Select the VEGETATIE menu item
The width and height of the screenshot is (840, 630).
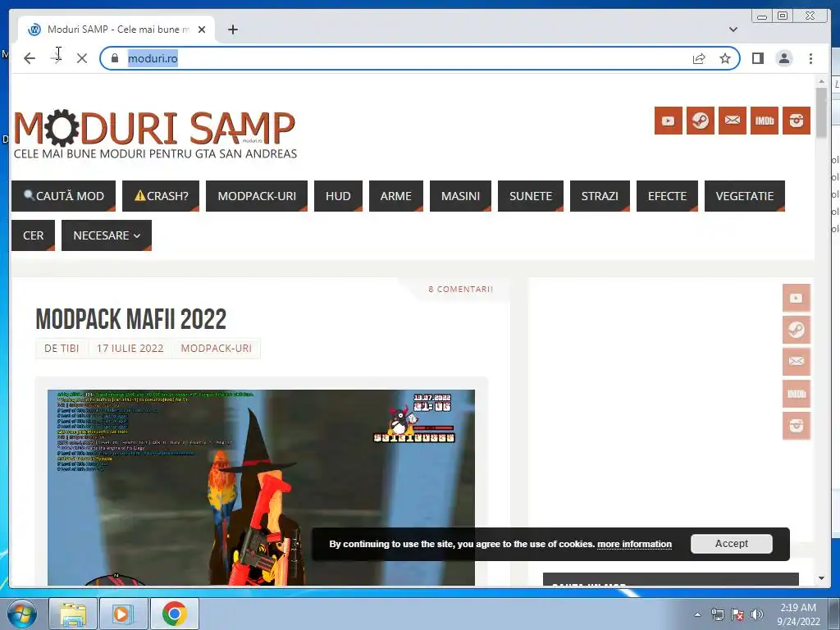tap(745, 196)
